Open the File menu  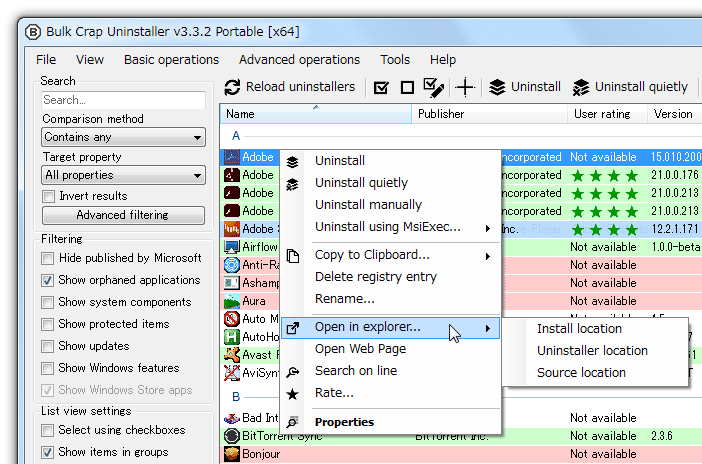coord(46,60)
